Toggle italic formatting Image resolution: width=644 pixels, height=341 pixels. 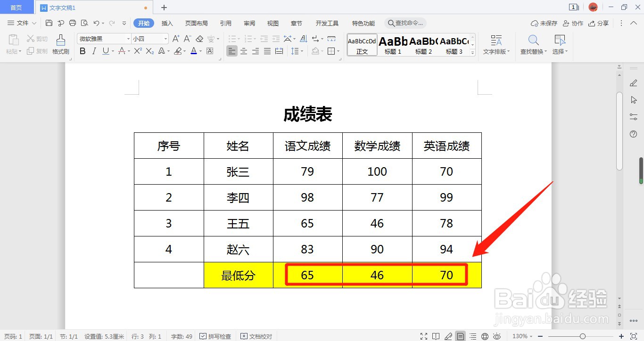pyautogui.click(x=94, y=50)
